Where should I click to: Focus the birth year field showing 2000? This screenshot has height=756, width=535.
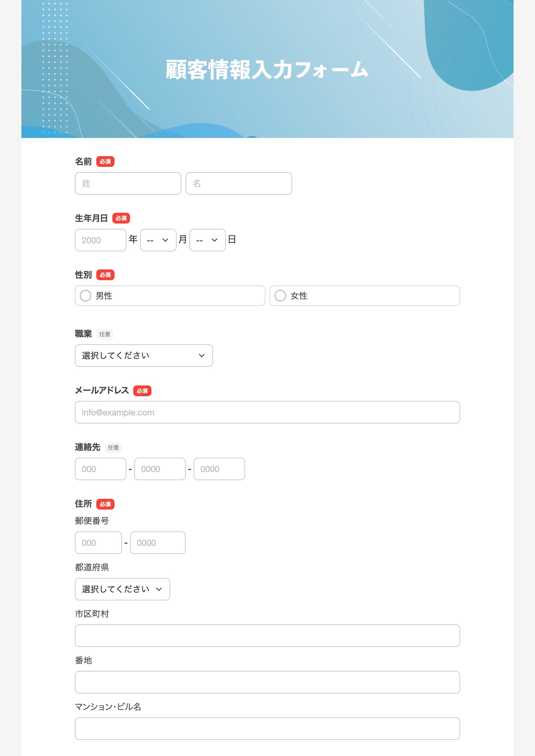tap(101, 240)
